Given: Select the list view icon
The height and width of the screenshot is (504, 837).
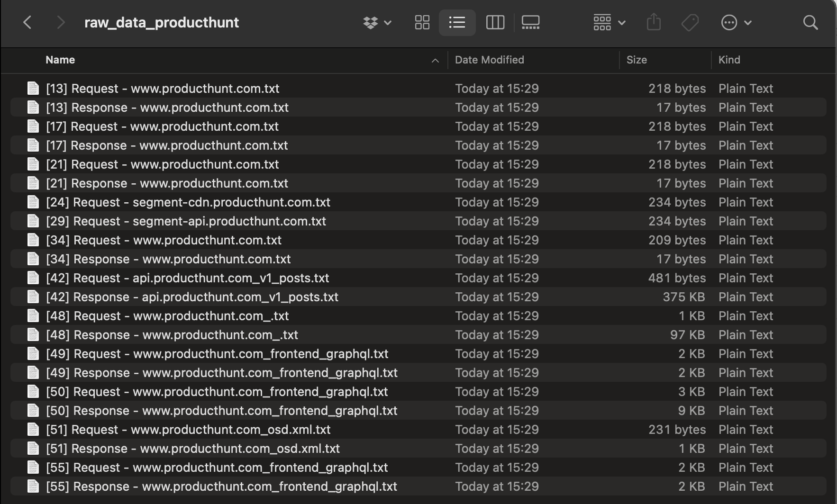Looking at the screenshot, I should [456, 22].
